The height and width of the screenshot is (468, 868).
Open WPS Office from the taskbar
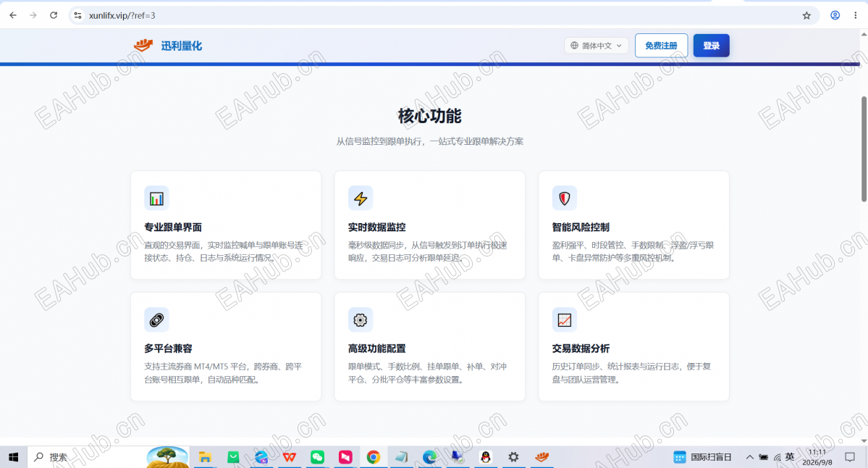coord(289,457)
